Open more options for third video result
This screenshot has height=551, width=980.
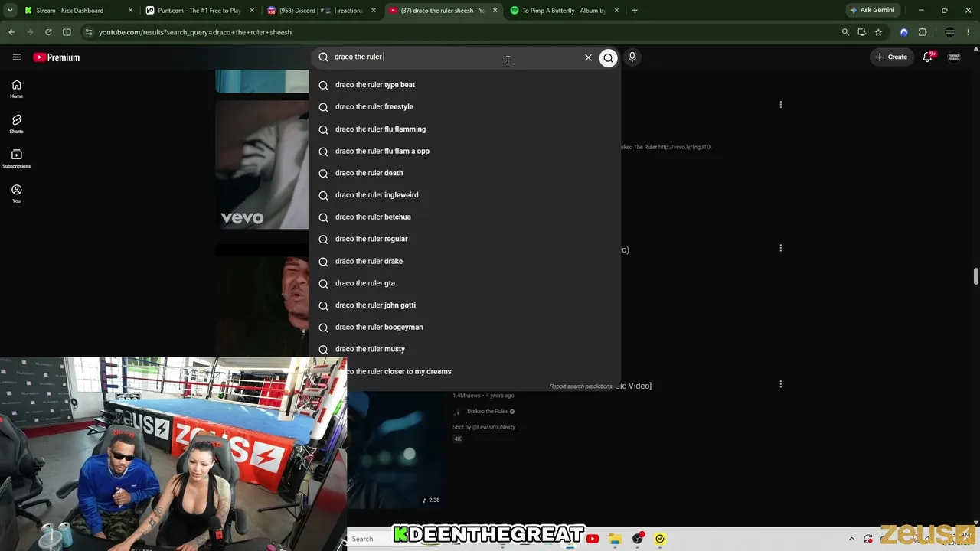click(x=780, y=384)
